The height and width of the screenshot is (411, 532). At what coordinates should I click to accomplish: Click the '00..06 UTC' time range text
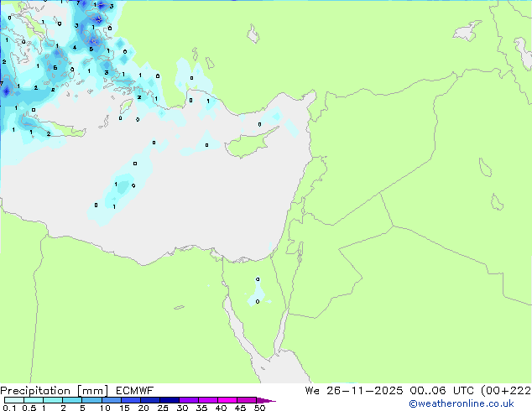pyautogui.click(x=441, y=391)
